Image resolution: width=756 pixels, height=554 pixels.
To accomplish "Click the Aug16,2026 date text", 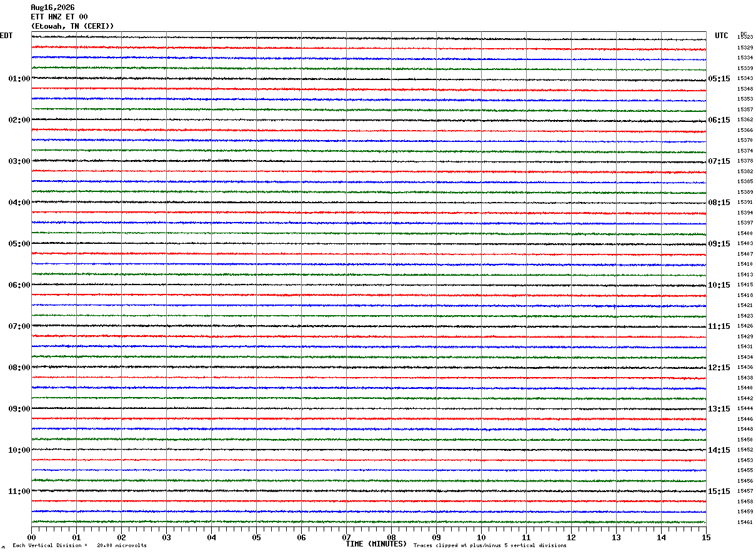I will 52,8.
